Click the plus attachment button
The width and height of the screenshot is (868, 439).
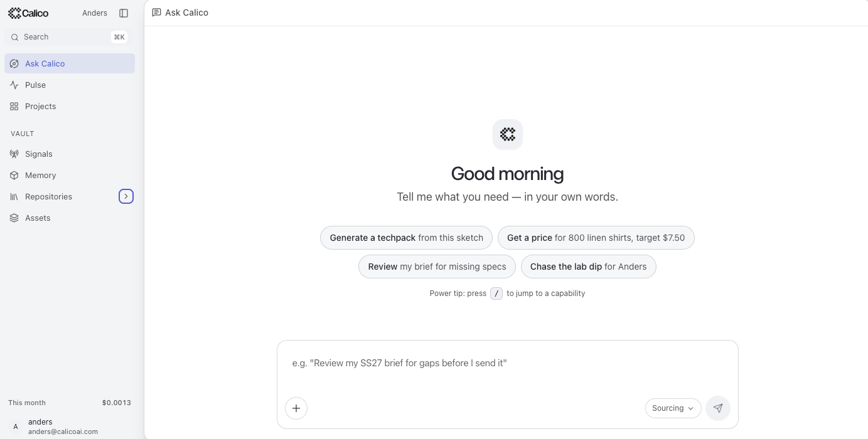tap(296, 408)
